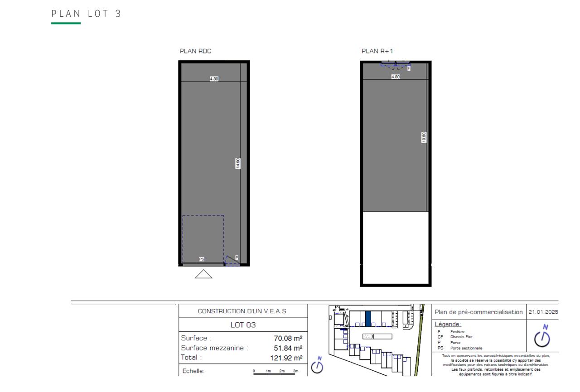Screen dimensions: 580x392
Task: Click the "Surface :" label
Action: [x=197, y=338]
